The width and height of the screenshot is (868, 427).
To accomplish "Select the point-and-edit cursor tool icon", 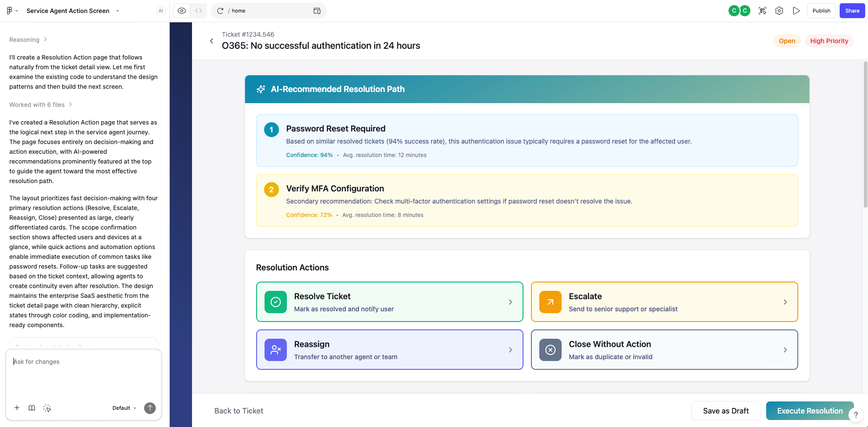I will [762, 10].
